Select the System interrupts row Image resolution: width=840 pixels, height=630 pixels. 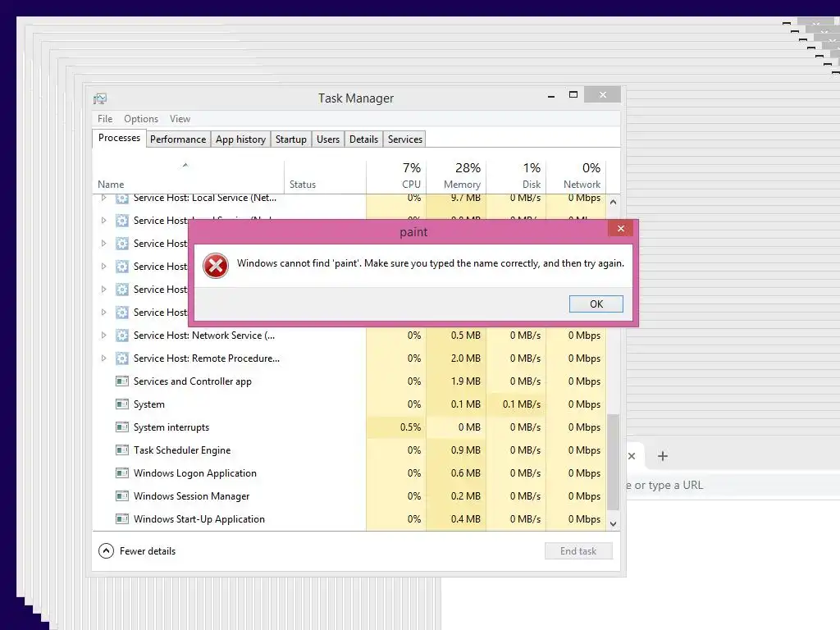349,427
